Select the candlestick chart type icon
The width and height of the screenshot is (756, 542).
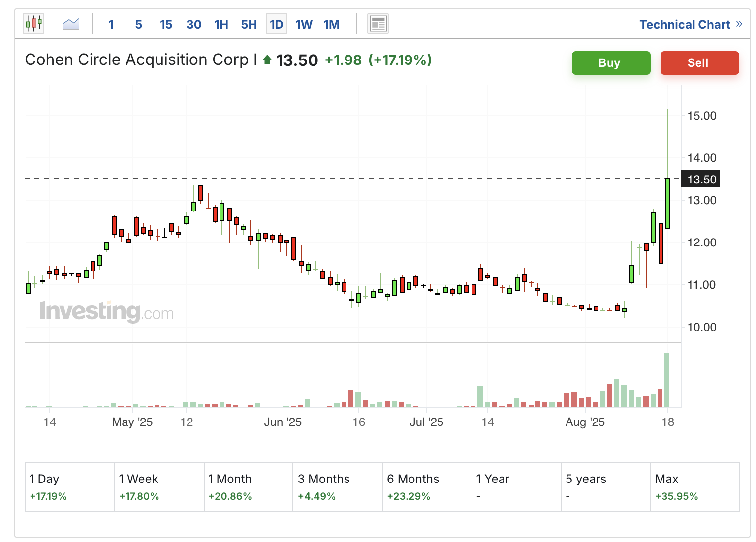click(33, 24)
